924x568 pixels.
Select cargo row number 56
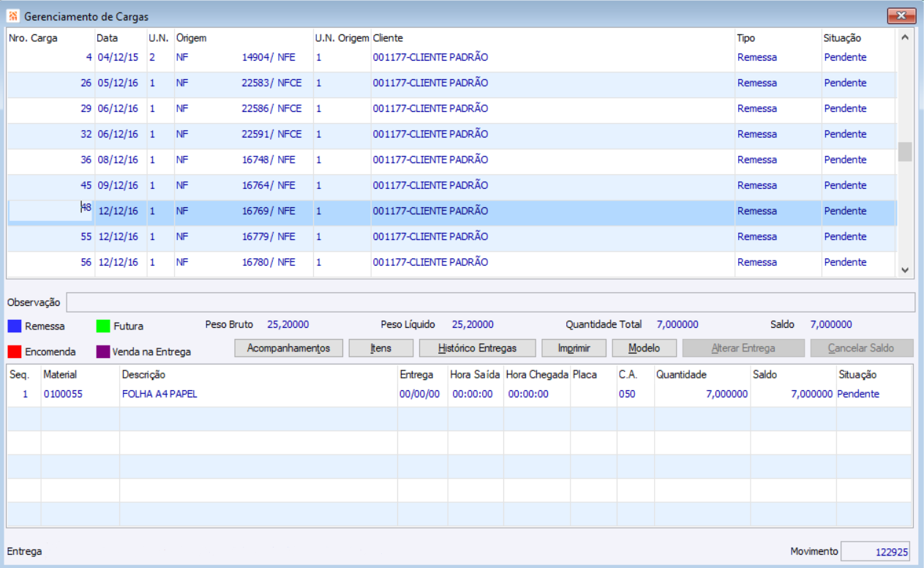click(x=451, y=262)
